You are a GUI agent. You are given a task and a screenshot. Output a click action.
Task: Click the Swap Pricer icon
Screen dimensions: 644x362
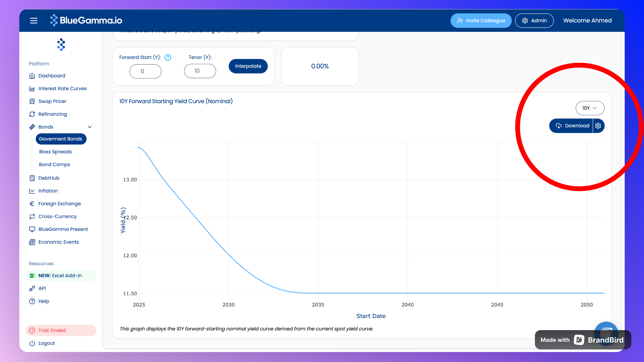(x=32, y=101)
